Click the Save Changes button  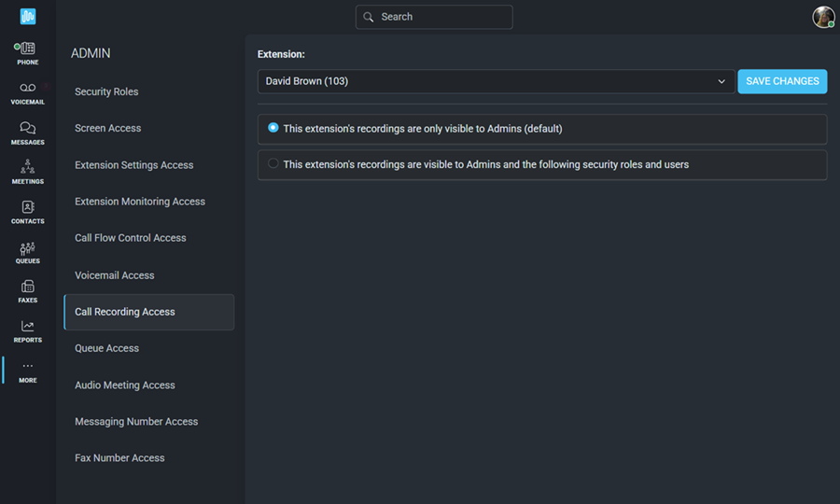coord(782,81)
